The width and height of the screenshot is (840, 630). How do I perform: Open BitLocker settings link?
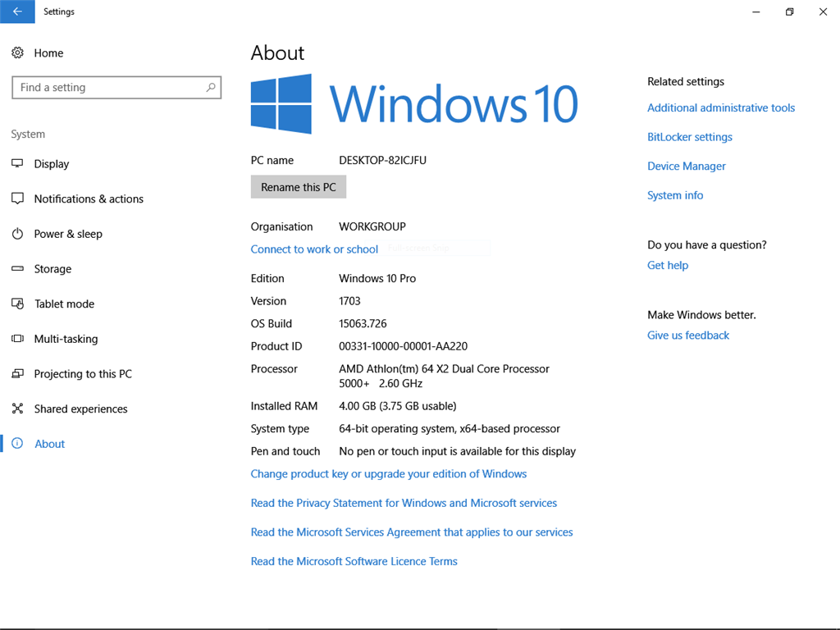[689, 137]
